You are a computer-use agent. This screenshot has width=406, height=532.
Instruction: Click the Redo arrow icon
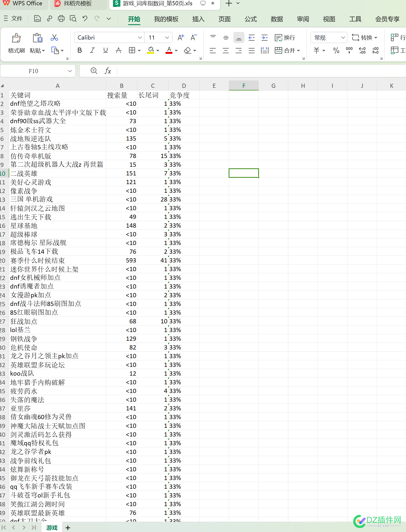[97, 19]
